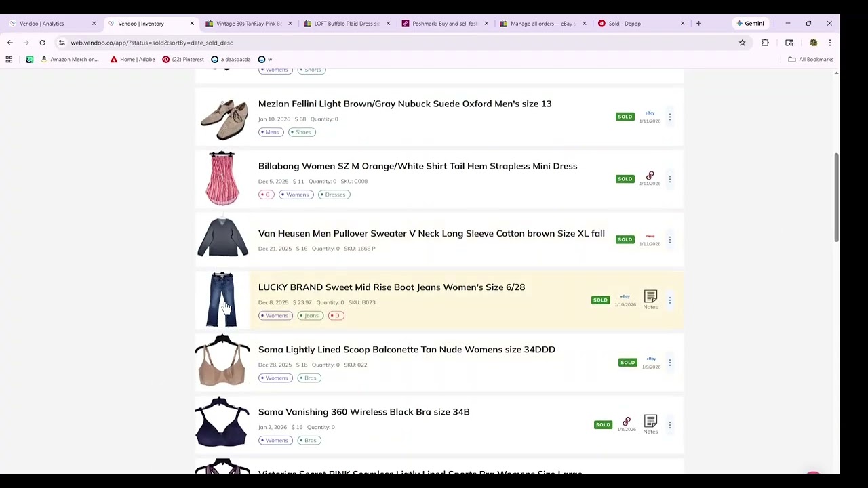Click the marketplace icon on Van Heusen Sweater row
Screen dimensions: 868x488
point(650,236)
